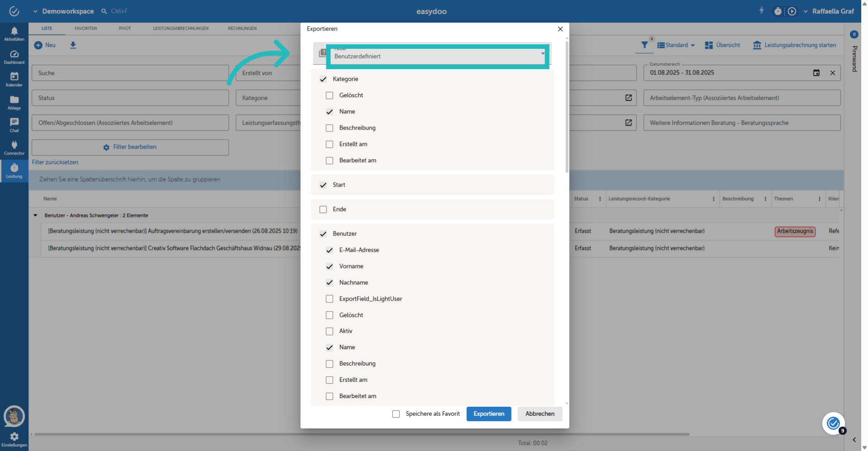Open the Leistung stopwatch icon
This screenshot has width=868, height=451.
[14, 168]
